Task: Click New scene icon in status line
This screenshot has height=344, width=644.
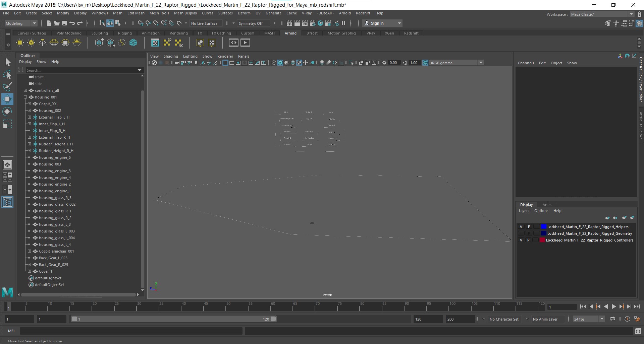Action: click(49, 23)
